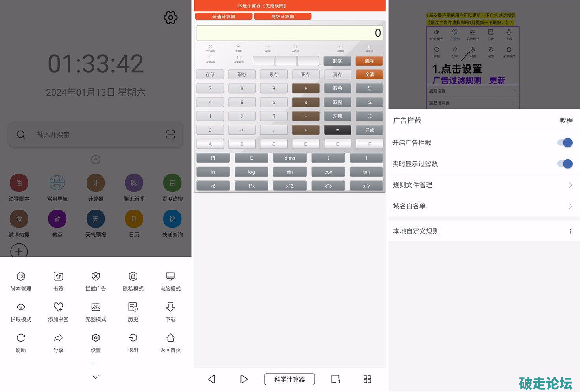Viewport: 580px width, 392px height.
Task: Toggle the 开启广告拦截 switch
Action: [565, 143]
